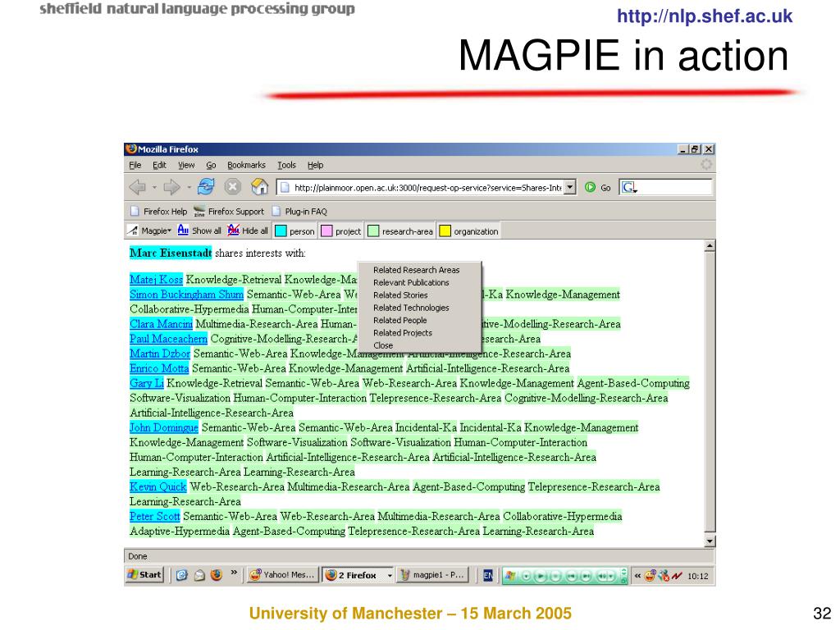This screenshot has height=630, width=840.
Task: Expand hidden system tray icons chevron
Action: tap(637, 576)
